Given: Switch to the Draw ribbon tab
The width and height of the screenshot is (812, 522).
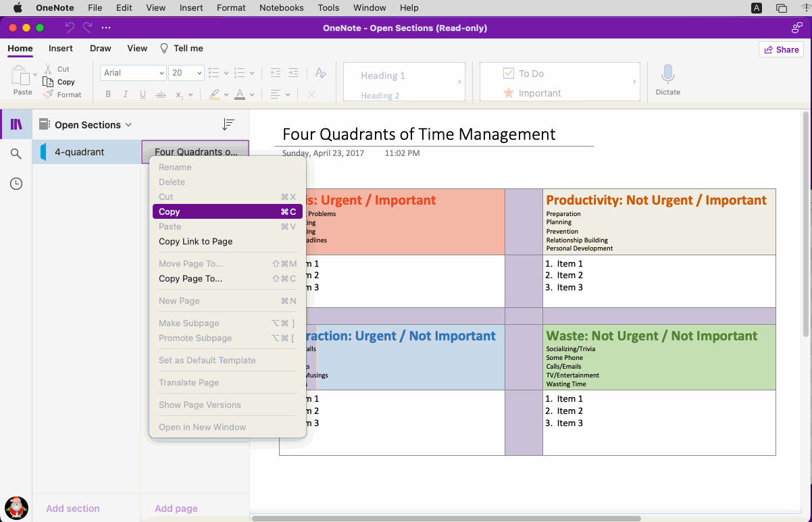Looking at the screenshot, I should (x=100, y=49).
